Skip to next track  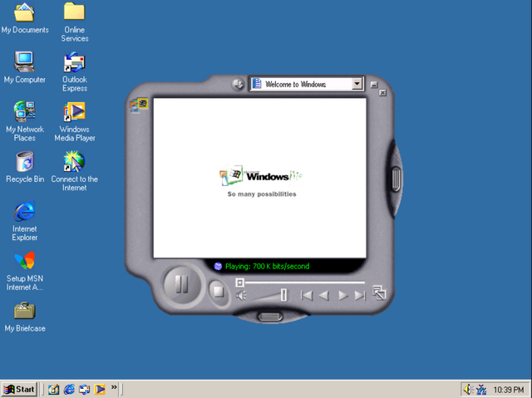pyautogui.click(x=360, y=296)
